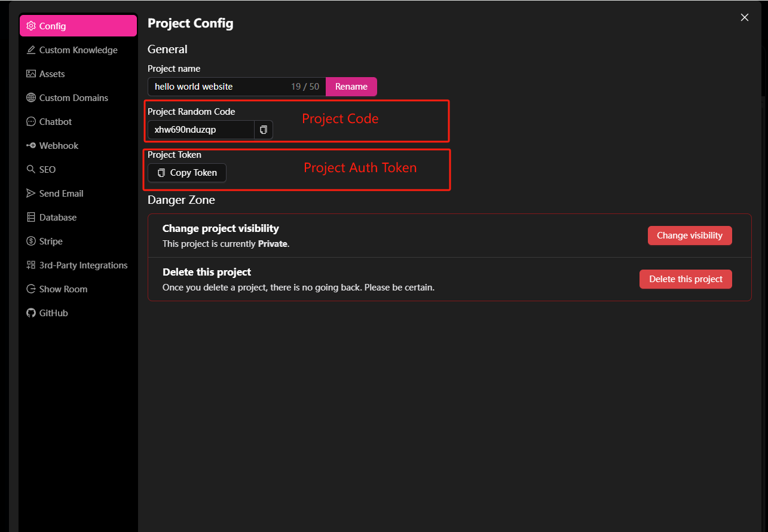Screen dimensions: 768x532
Task: Open the Database settings tab
Action: pyautogui.click(x=57, y=218)
